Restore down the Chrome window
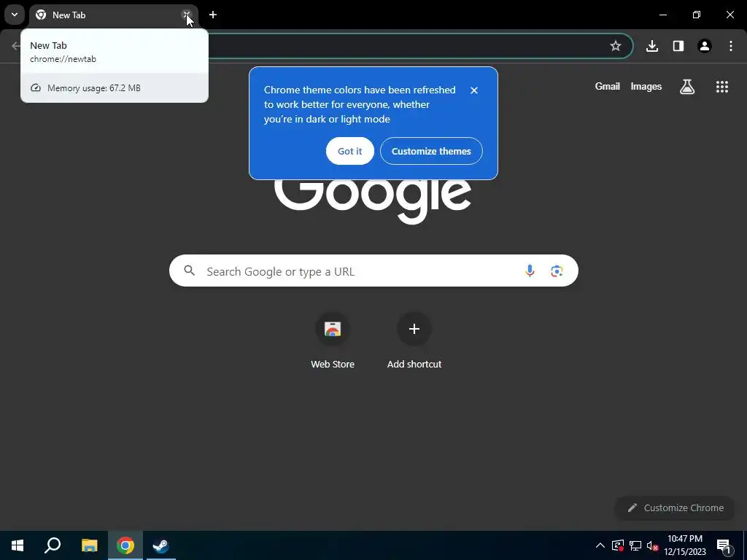The image size is (747, 560). pos(697,15)
